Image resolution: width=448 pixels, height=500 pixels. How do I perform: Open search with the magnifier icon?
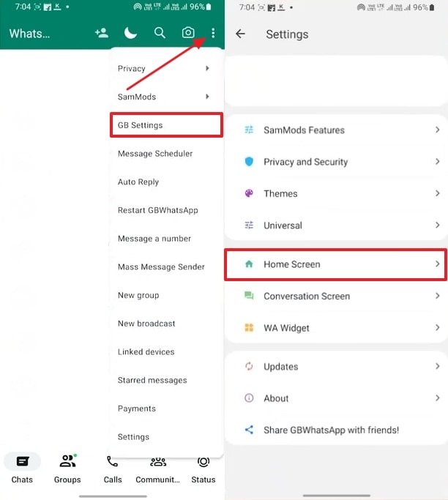(x=160, y=33)
